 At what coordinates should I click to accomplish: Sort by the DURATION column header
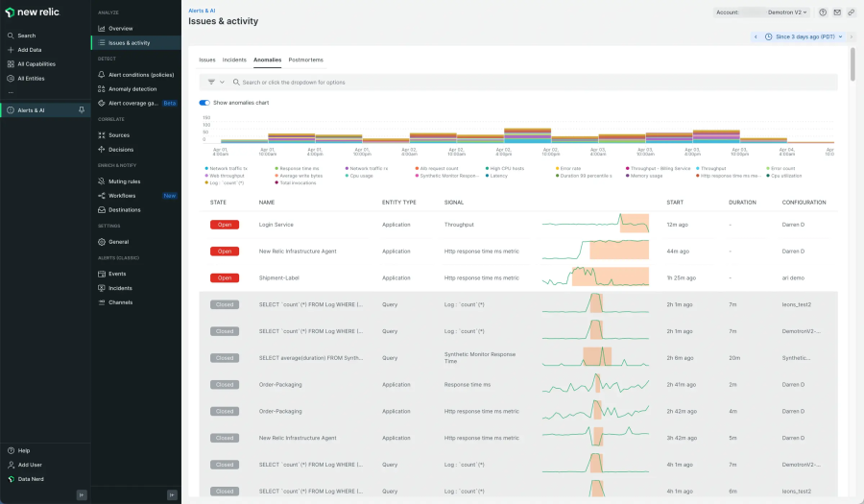(x=742, y=203)
